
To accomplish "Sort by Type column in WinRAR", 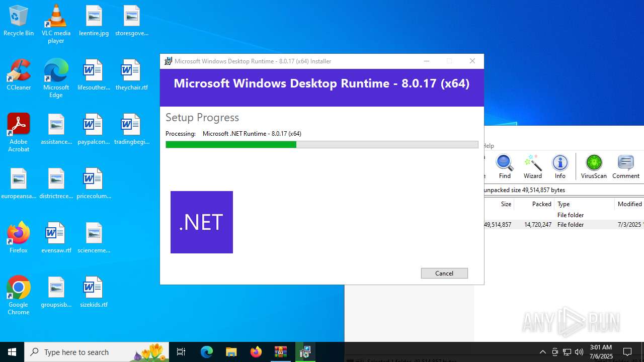I will (585, 204).
